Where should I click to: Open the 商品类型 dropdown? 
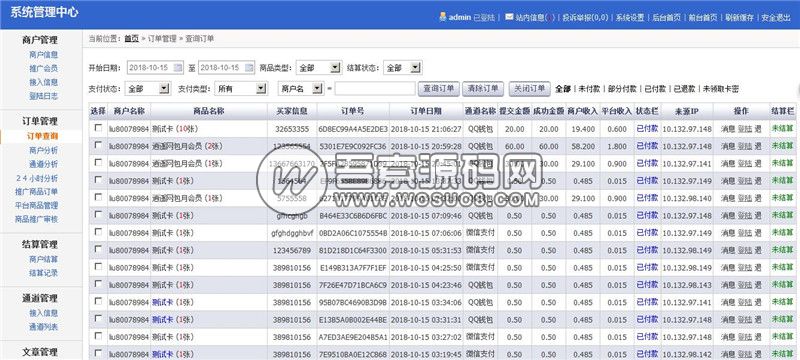coord(318,67)
